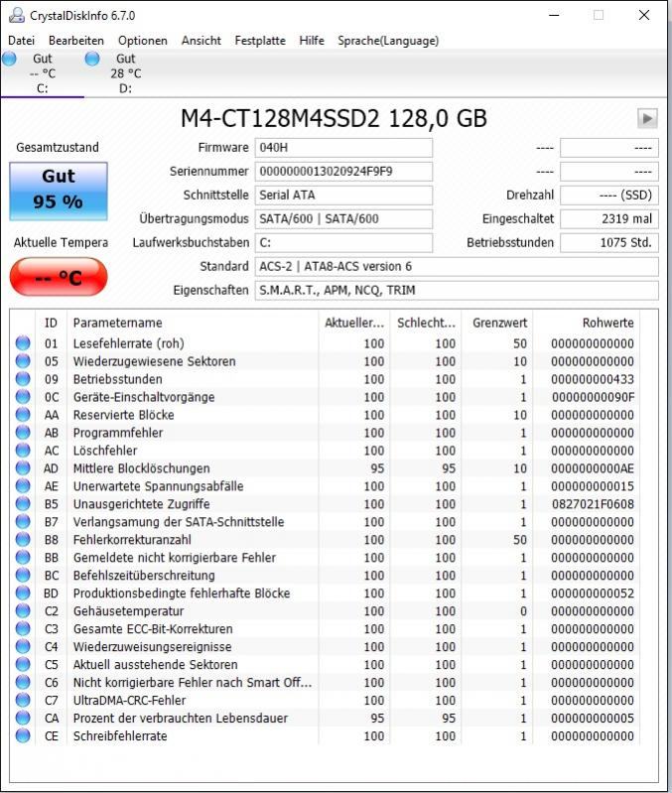The height and width of the screenshot is (793, 672).
Task: Click status icon for Mittlere Blocklöschungen
Action: click(23, 468)
